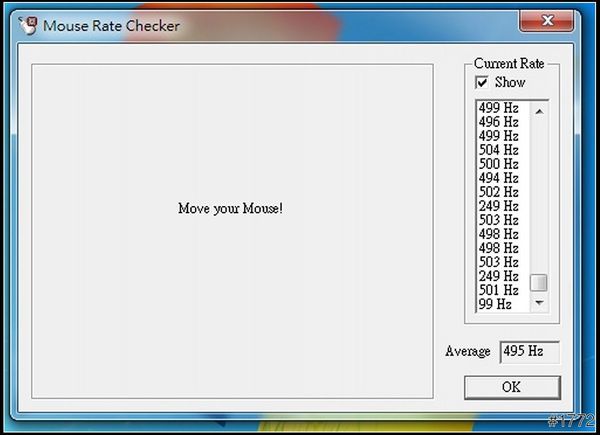Close the Mouse Rate Checker window
This screenshot has width=600, height=435.
click(x=547, y=20)
